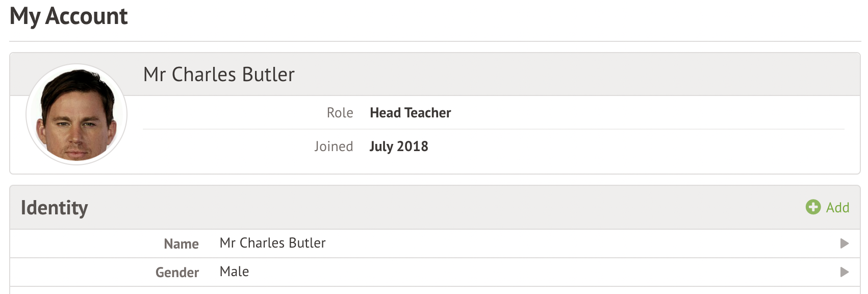Click the Gender field label

[x=177, y=273]
